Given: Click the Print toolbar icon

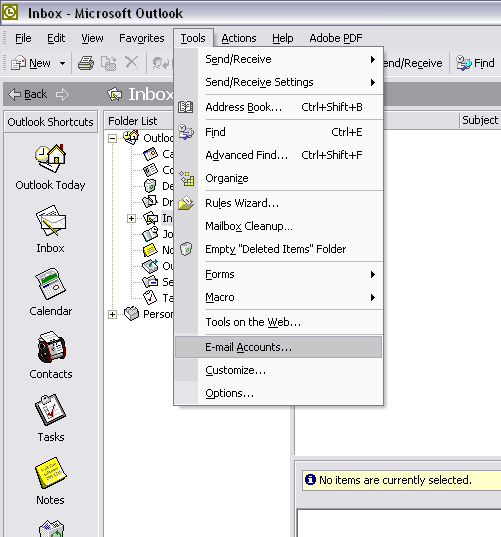Looking at the screenshot, I should [x=86, y=63].
